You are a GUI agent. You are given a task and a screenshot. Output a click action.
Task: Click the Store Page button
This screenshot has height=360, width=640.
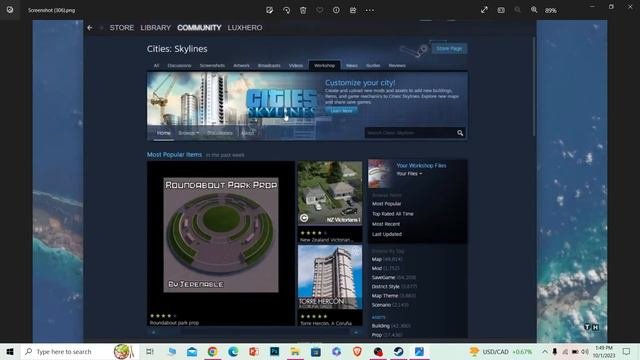click(449, 49)
